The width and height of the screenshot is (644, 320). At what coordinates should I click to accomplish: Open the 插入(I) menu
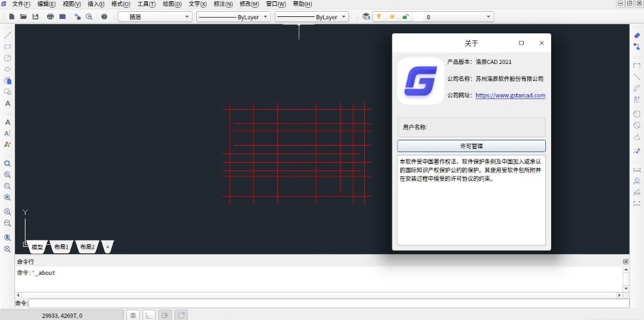click(96, 4)
